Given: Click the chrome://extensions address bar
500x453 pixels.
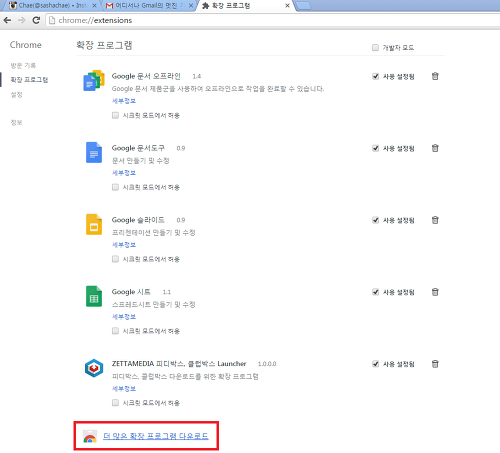Looking at the screenshot, I should click(272, 20).
